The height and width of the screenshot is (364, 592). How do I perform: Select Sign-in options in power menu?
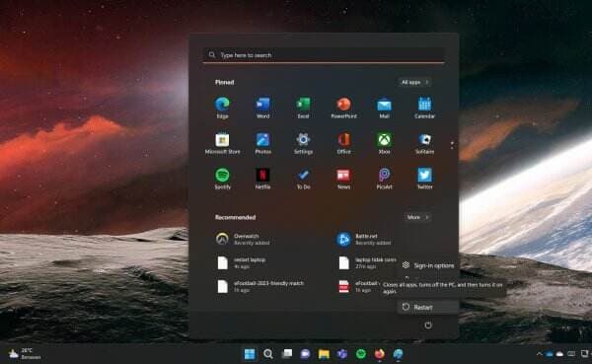tap(427, 265)
